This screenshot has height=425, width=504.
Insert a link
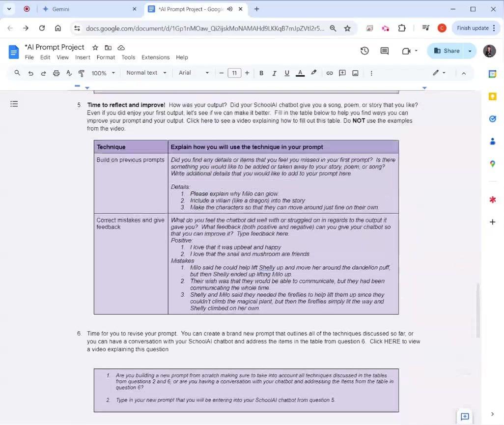pos(330,73)
